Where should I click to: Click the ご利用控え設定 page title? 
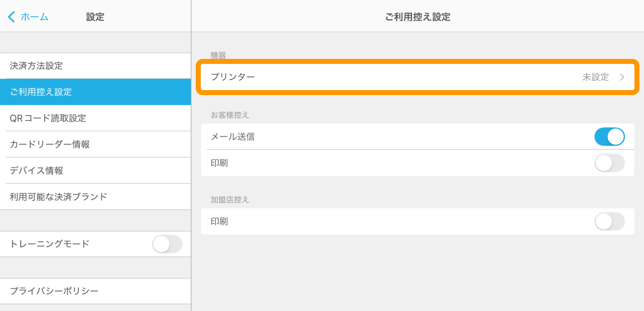click(418, 17)
